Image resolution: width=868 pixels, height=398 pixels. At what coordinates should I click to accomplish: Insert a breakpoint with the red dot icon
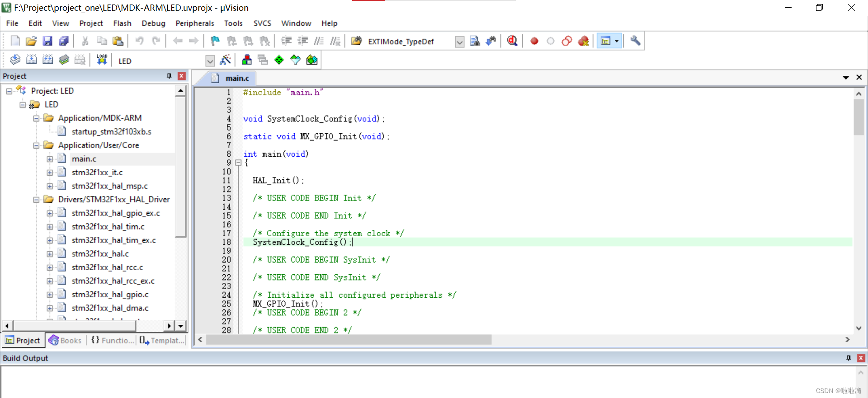[534, 41]
